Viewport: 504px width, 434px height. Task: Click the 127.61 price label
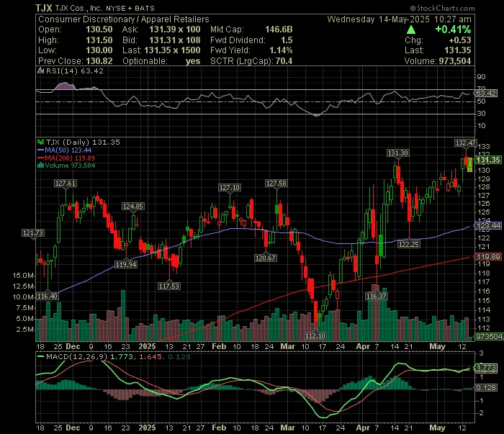(x=66, y=183)
